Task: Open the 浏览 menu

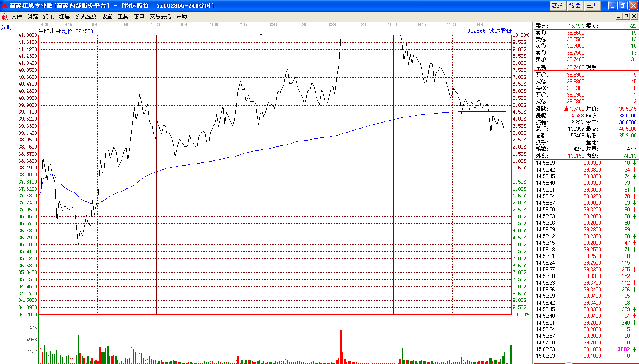Action: [x=33, y=16]
